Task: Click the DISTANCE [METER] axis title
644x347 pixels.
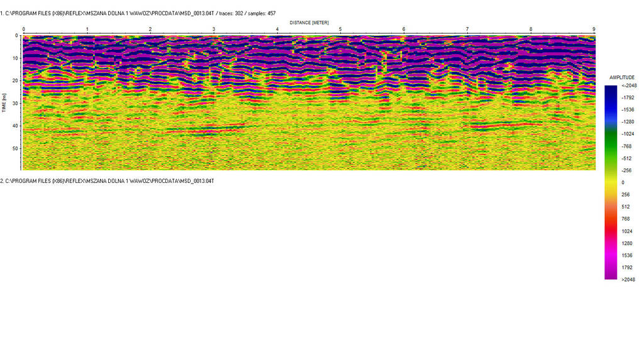Action: pos(308,22)
